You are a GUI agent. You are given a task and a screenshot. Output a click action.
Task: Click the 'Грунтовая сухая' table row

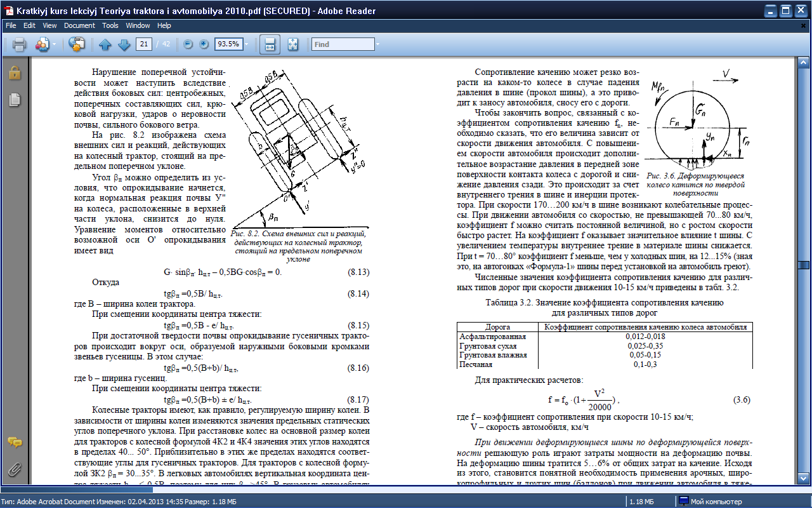(605, 346)
